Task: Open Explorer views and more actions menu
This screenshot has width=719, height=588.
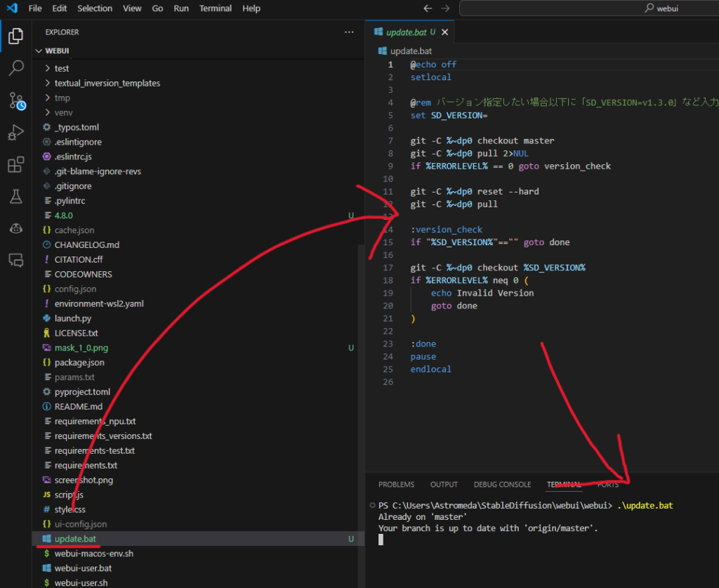Action: (x=349, y=32)
